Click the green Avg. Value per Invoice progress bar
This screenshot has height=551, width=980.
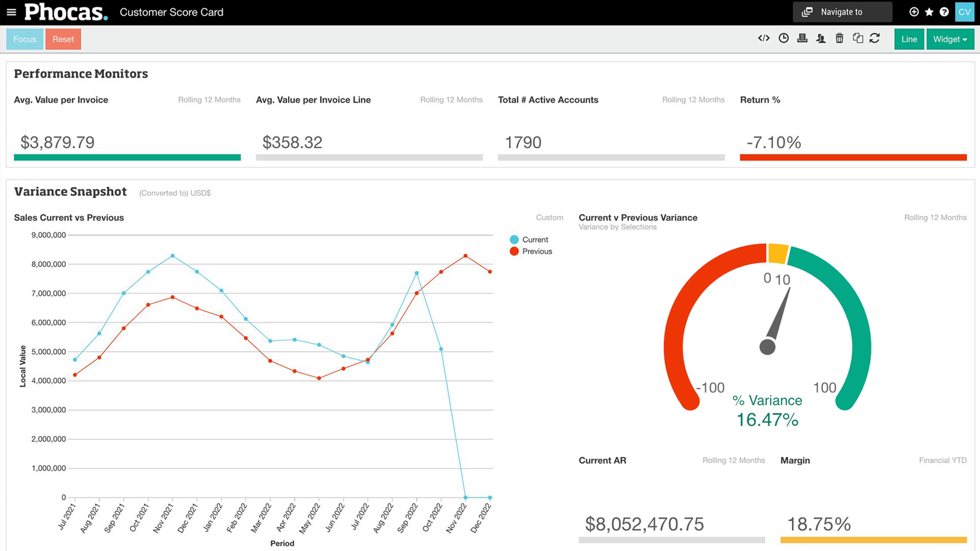(x=127, y=157)
